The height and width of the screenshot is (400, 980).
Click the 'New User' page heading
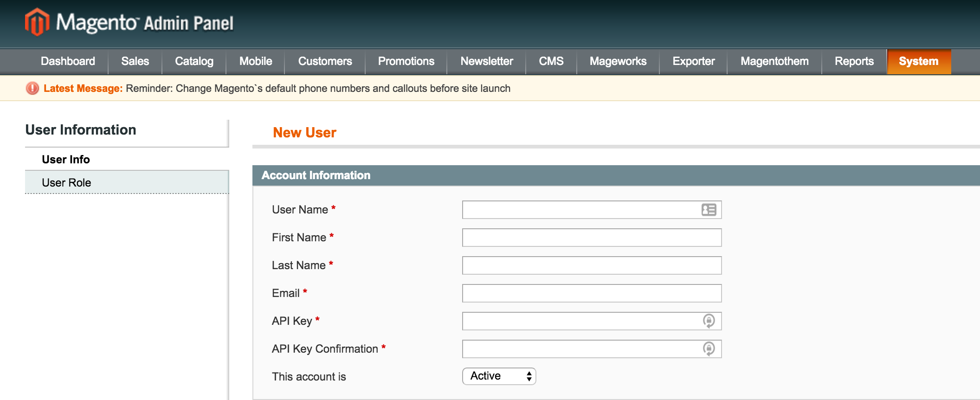304,133
